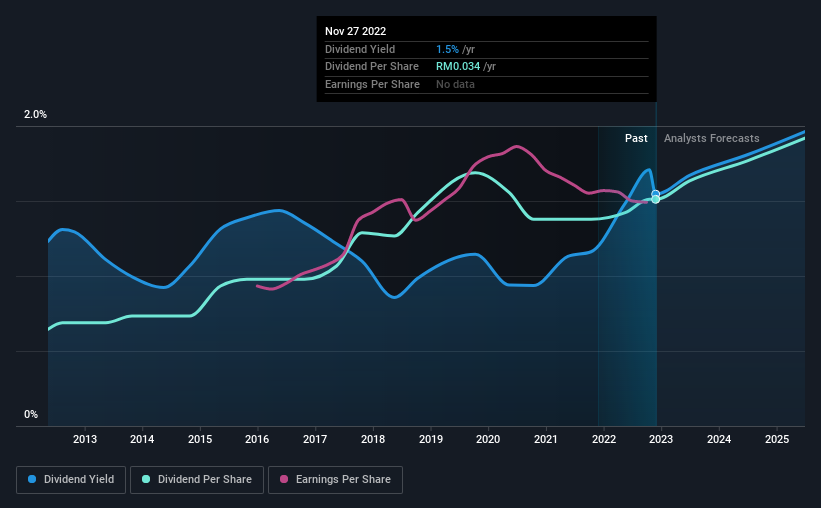Image resolution: width=821 pixels, height=508 pixels.
Task: Click the Past region label
Action: pos(636,138)
